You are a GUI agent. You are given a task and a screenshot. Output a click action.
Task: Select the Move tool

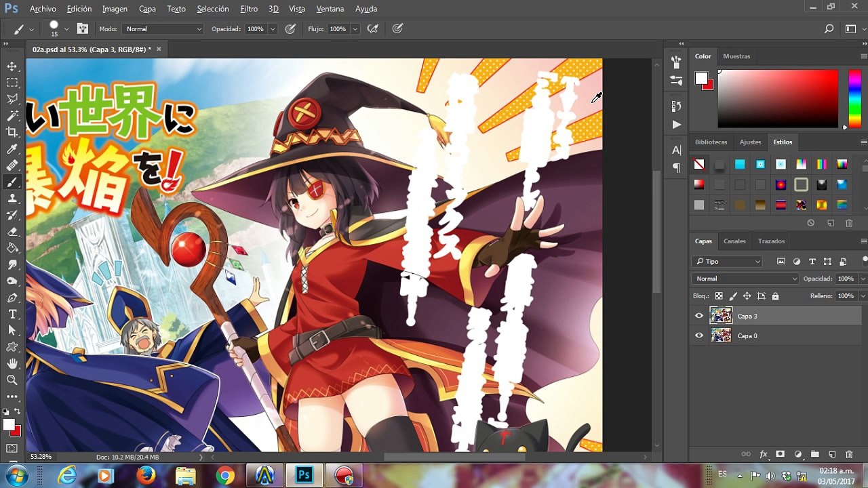[12, 66]
